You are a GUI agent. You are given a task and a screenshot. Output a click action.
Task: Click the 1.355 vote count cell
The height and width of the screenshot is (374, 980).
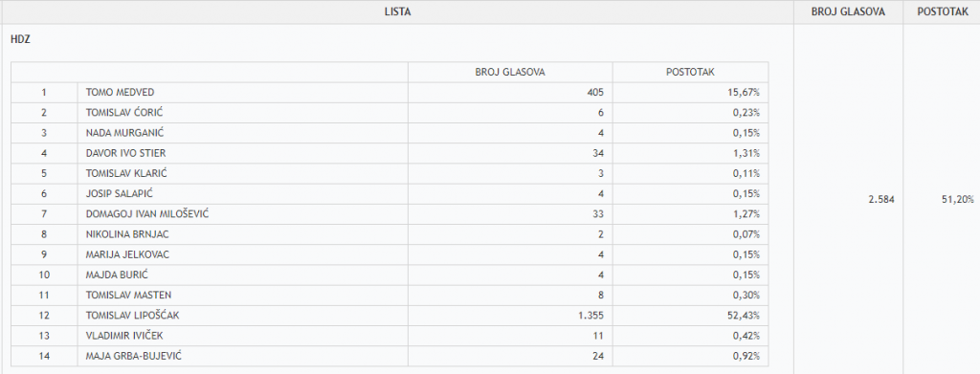click(x=510, y=316)
